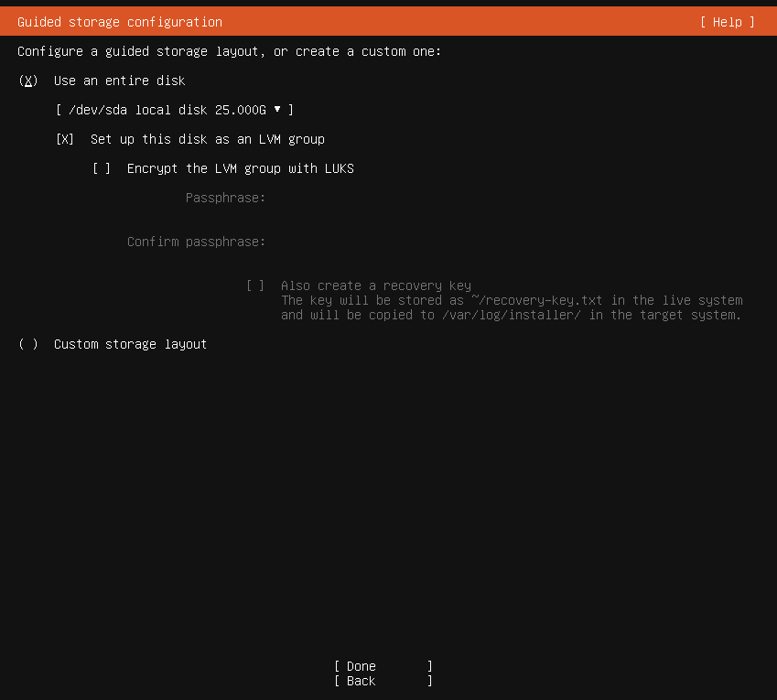Click the down arrow beside 25.000G
The width and height of the screenshot is (777, 700).
point(277,110)
